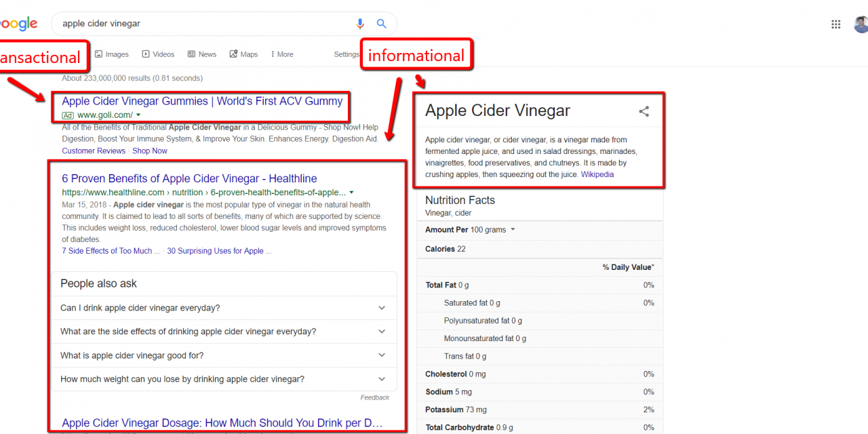Click the blue search magnifier icon
Image resolution: width=868 pixels, height=434 pixels.
(381, 24)
